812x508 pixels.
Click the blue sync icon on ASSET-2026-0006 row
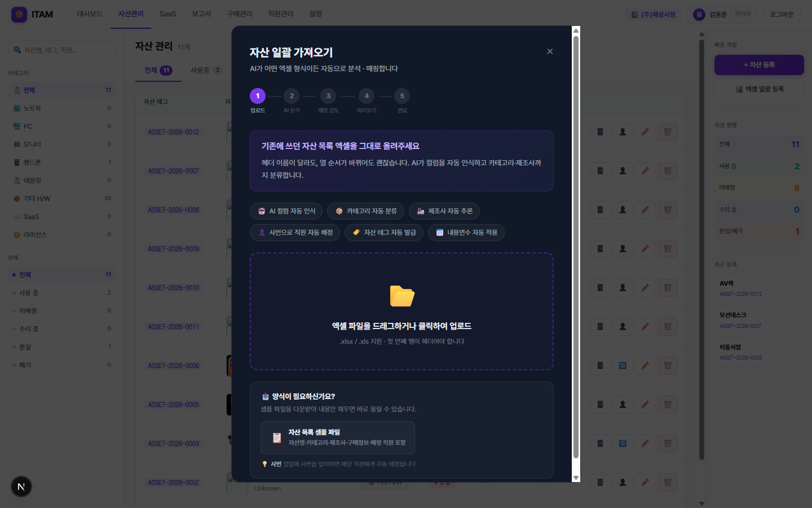coord(623,365)
